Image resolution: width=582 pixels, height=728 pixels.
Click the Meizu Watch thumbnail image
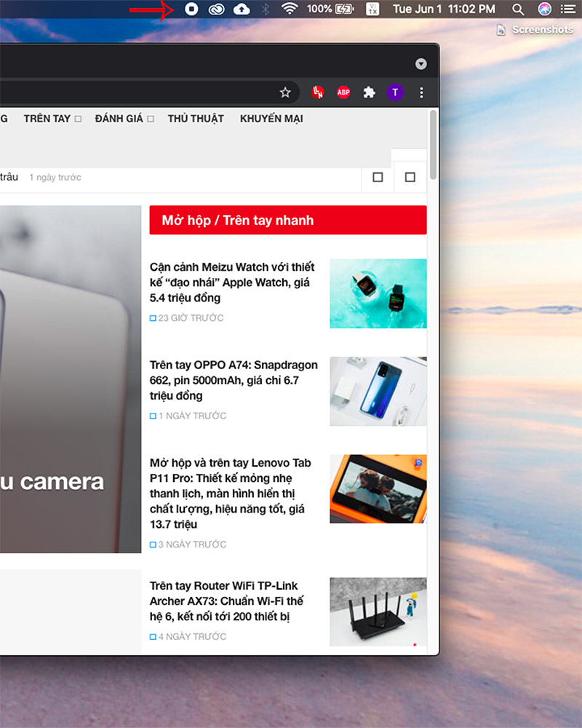[378, 293]
